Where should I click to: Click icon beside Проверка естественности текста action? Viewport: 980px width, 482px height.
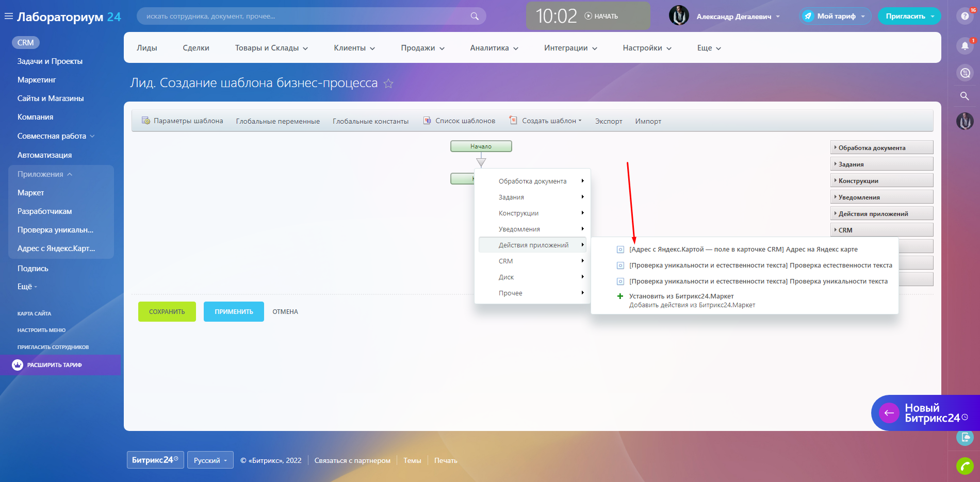point(620,265)
